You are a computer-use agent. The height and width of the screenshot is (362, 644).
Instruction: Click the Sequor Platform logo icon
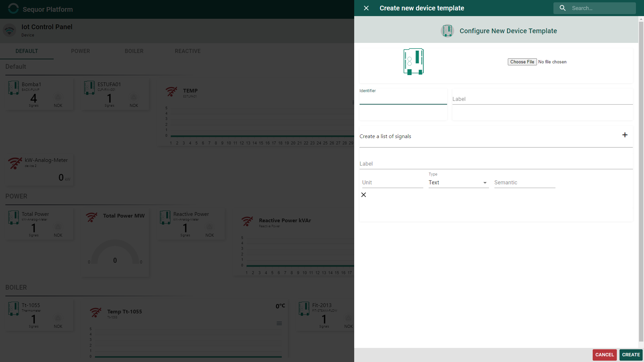(x=13, y=9)
